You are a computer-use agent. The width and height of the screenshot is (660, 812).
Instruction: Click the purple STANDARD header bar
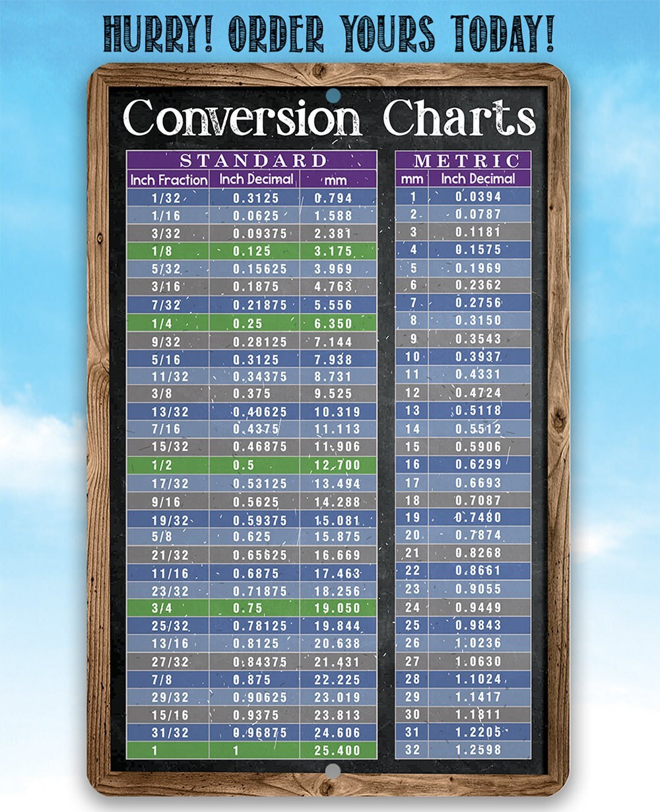click(254, 160)
